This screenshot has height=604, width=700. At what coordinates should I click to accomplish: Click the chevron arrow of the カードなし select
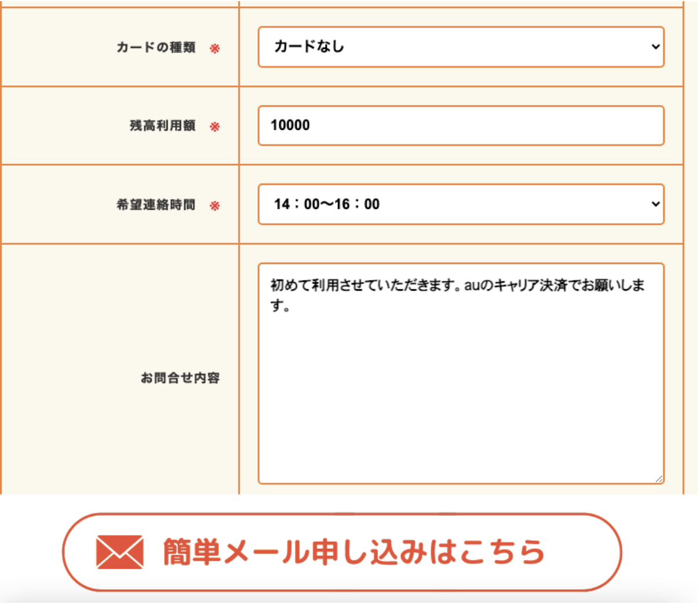click(655, 46)
